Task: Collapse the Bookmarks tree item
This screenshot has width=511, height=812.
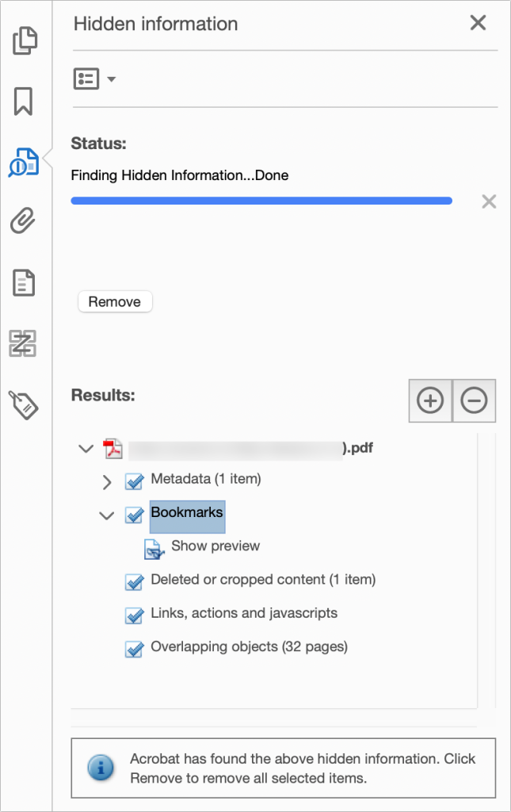Action: click(106, 515)
